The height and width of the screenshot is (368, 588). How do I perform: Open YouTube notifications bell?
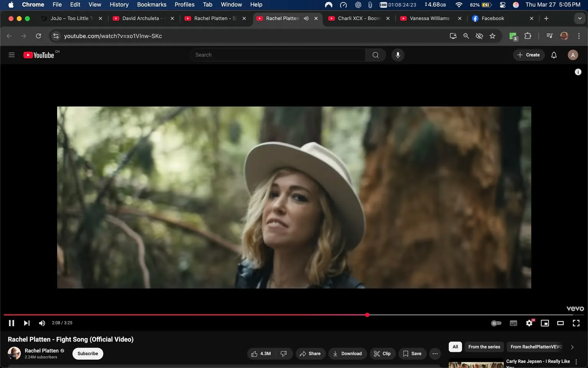[554, 55]
